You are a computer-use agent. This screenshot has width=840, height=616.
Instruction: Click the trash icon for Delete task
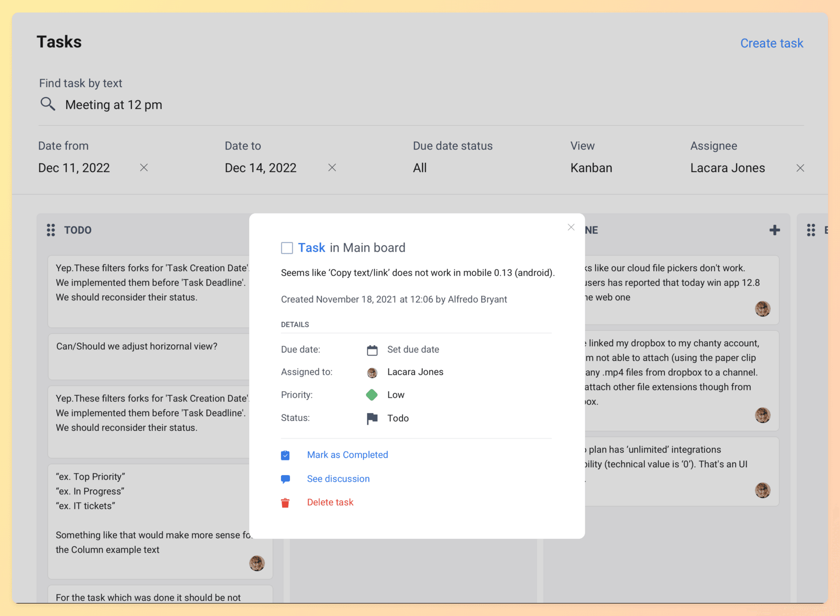pos(285,503)
